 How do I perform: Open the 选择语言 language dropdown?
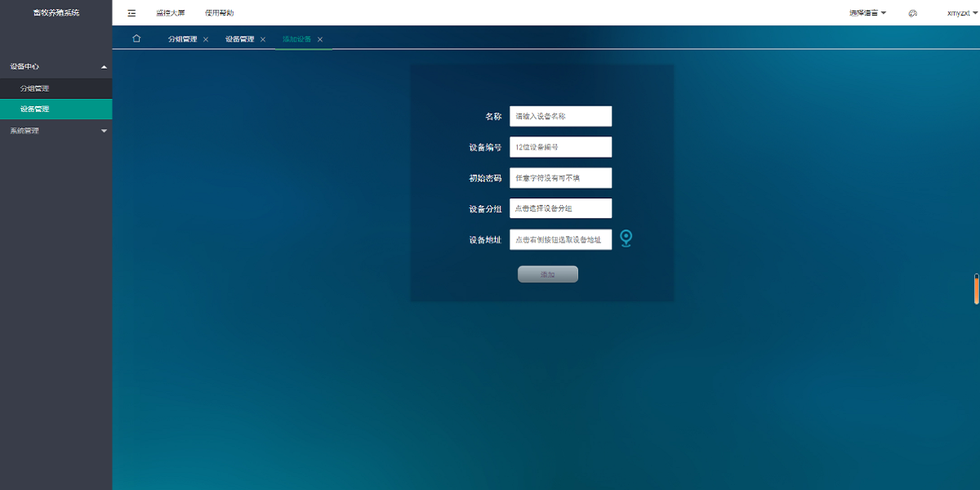click(x=867, y=13)
